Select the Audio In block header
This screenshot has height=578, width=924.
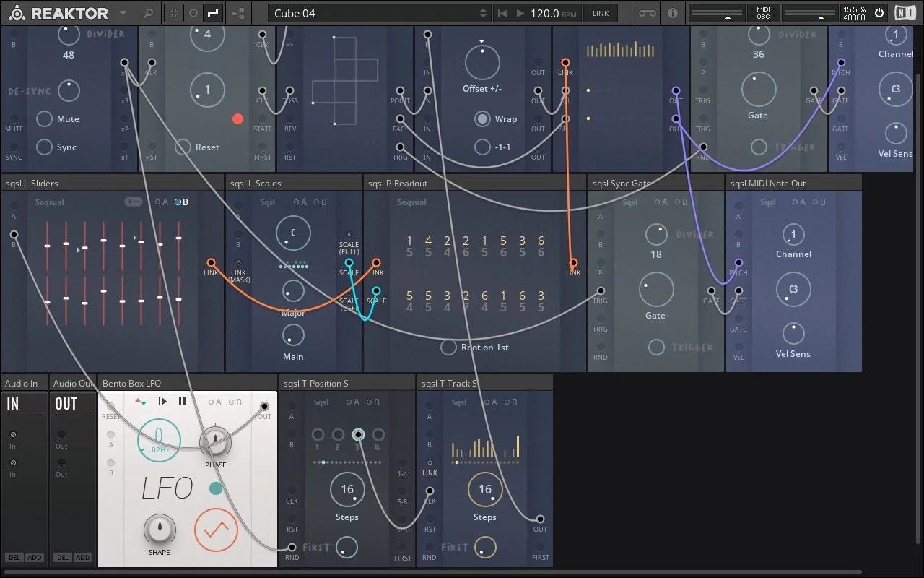coord(25,383)
